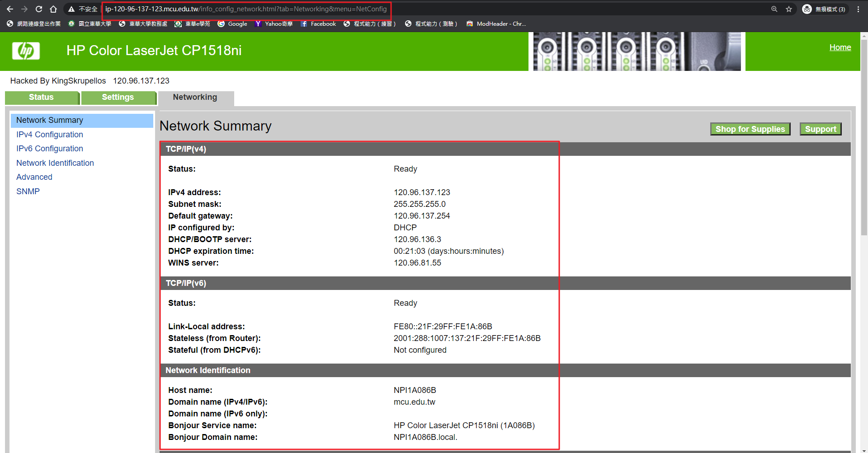Switch to the Status tab
The width and height of the screenshot is (868, 453).
[42, 98]
